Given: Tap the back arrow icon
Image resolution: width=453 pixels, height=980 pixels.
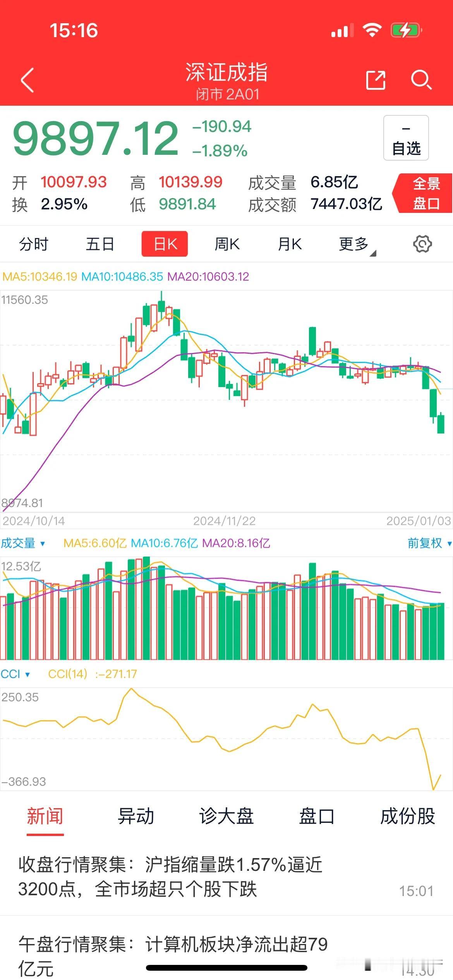Looking at the screenshot, I should coord(27,80).
